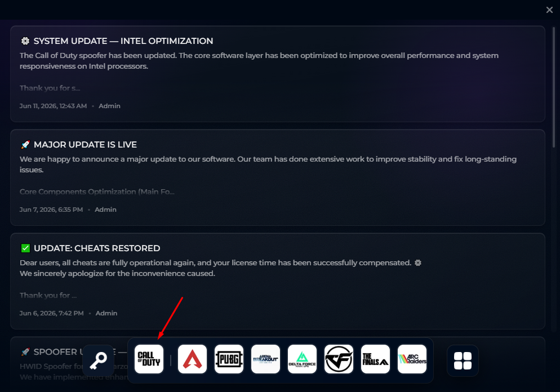The width and height of the screenshot is (560, 392).
Task: Click the 'Jun 6, 2026, 7:42 PM' timestamp
Action: coord(51,313)
